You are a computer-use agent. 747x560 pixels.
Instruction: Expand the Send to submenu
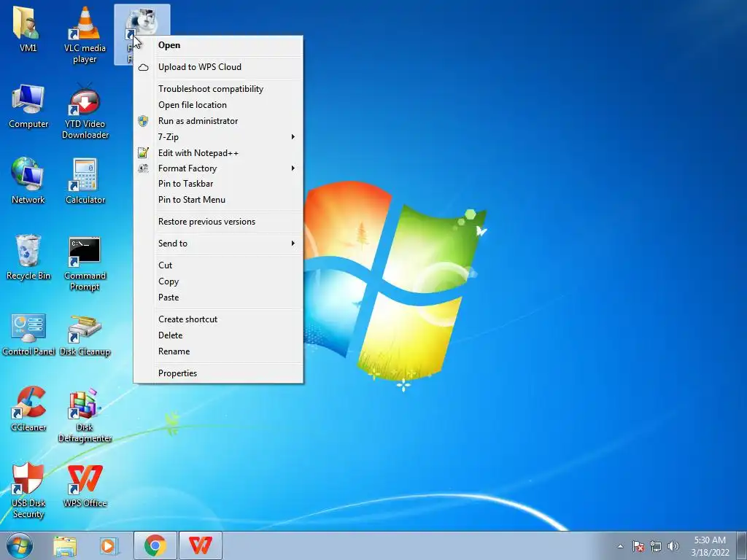click(218, 244)
